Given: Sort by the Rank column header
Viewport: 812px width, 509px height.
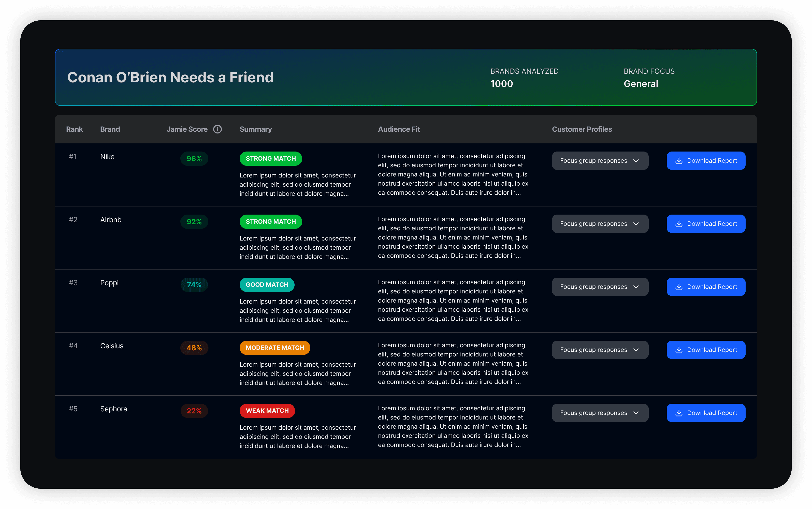Looking at the screenshot, I should click(75, 129).
